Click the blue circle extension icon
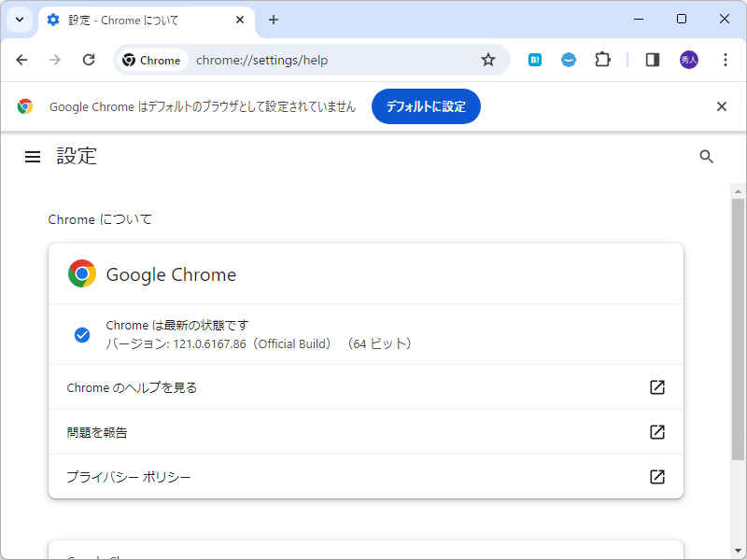Viewport: 747px width, 560px height. coord(569,59)
